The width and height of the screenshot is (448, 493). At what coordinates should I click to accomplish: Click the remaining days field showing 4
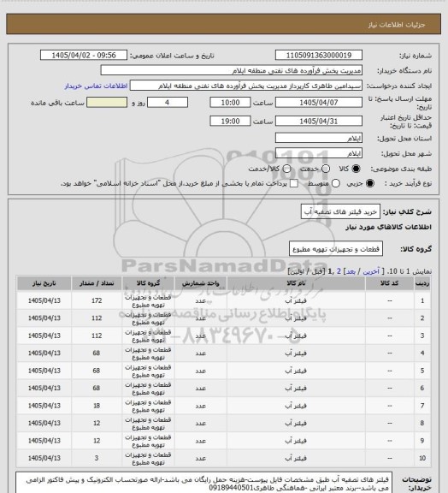168,103
